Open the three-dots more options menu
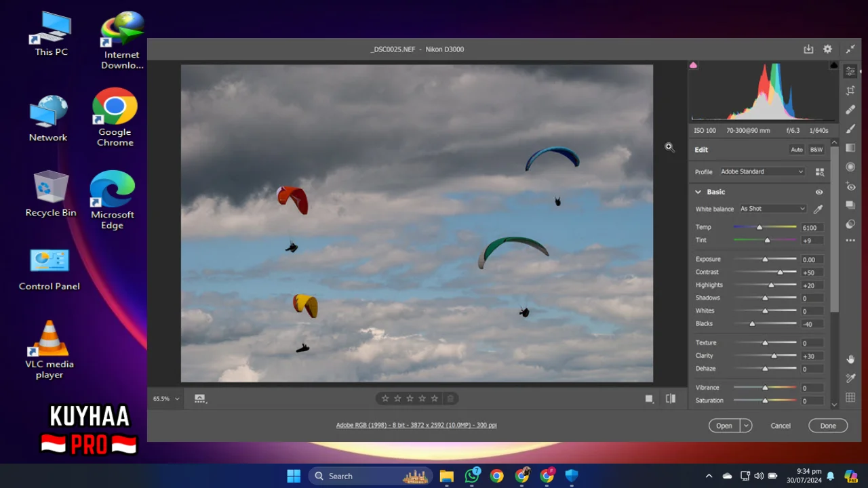The width and height of the screenshot is (868, 488). [x=850, y=241]
